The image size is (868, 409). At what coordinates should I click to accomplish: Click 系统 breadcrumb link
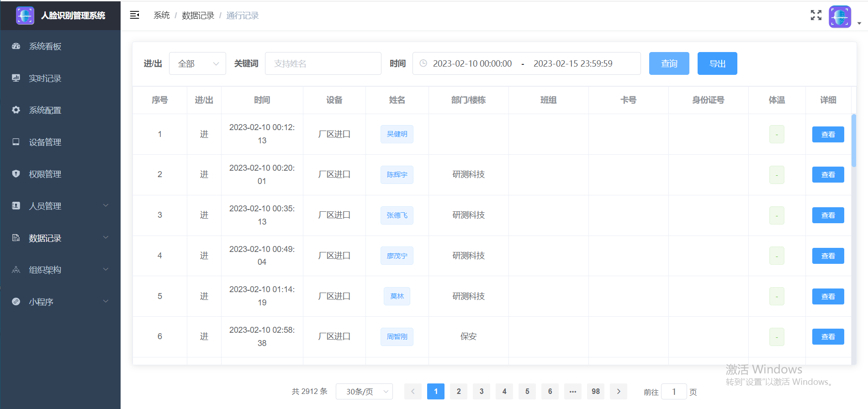pyautogui.click(x=162, y=16)
